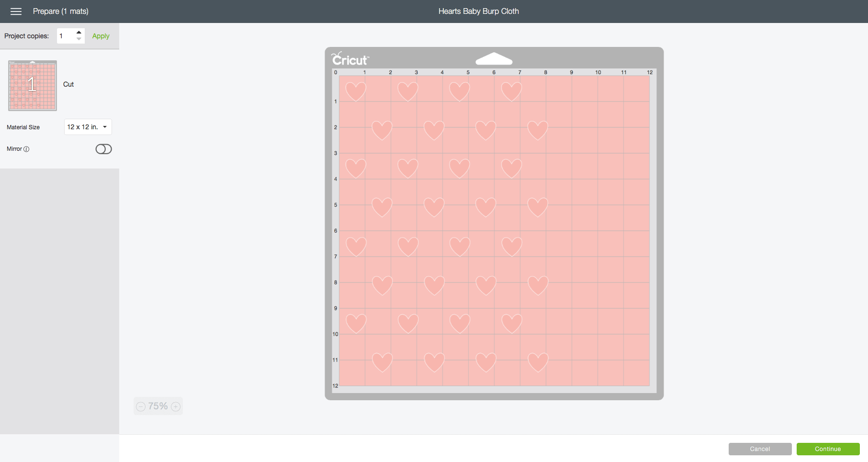The width and height of the screenshot is (868, 462).
Task: Click the white hanging tab on mat
Action: coord(494,59)
